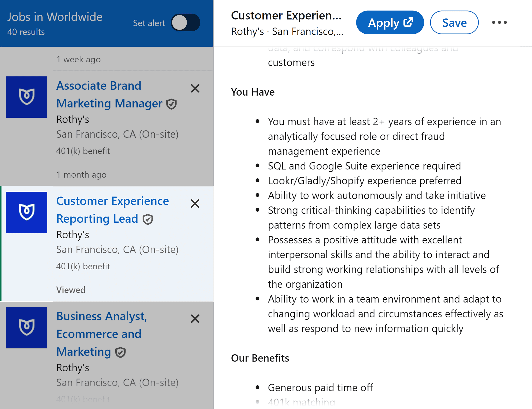Dismiss the Customer Experience Reporting Lead listing
The height and width of the screenshot is (409, 532).
pyautogui.click(x=195, y=203)
